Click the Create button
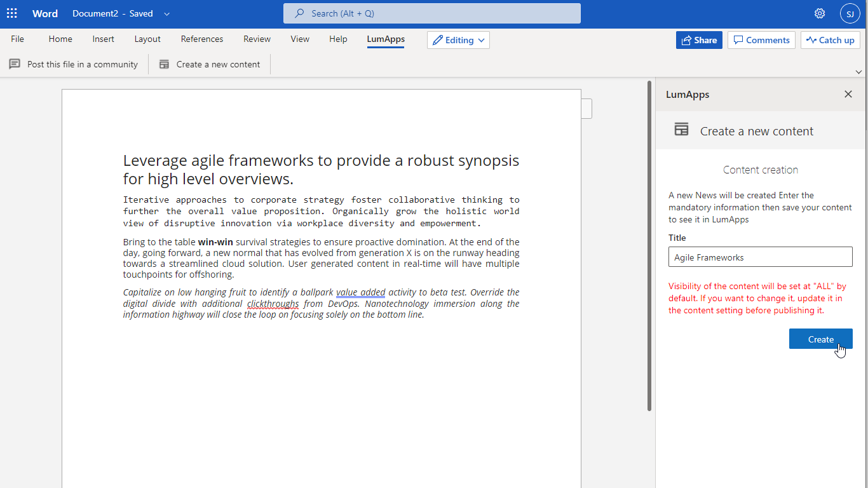The height and width of the screenshot is (488, 868). coord(821,339)
